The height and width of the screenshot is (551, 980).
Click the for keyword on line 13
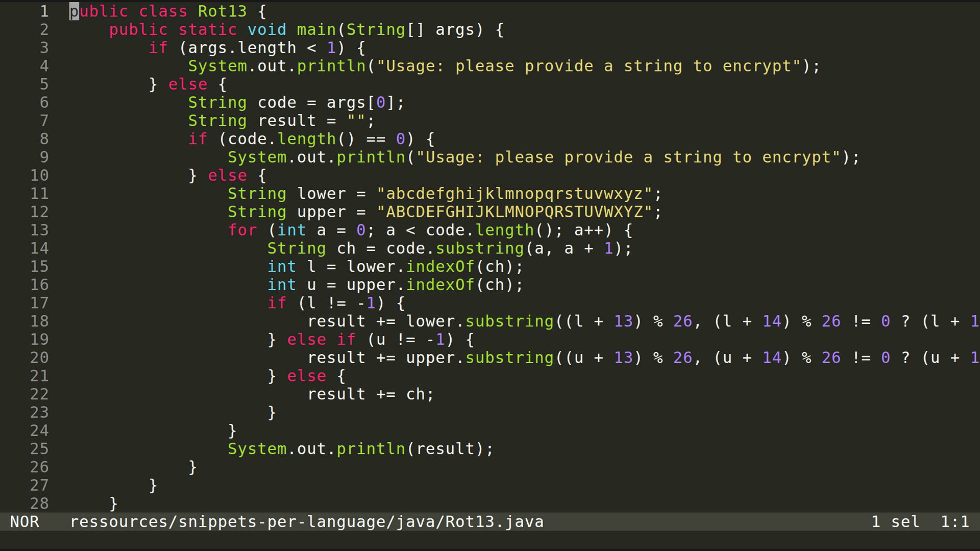[242, 230]
